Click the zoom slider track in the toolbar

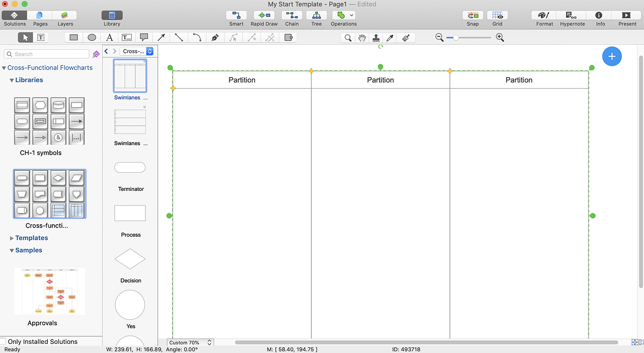click(473, 38)
